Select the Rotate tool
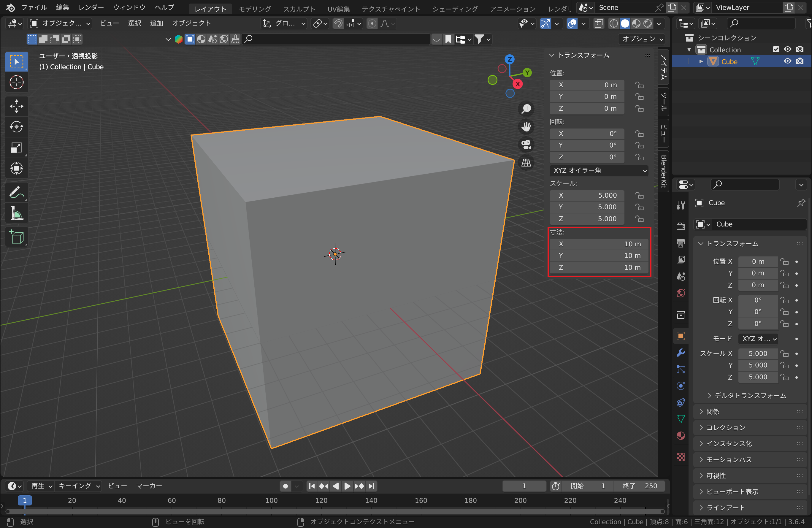 [x=16, y=127]
